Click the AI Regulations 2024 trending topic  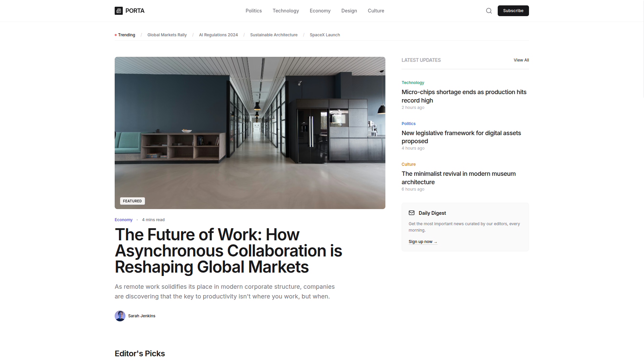tap(218, 35)
